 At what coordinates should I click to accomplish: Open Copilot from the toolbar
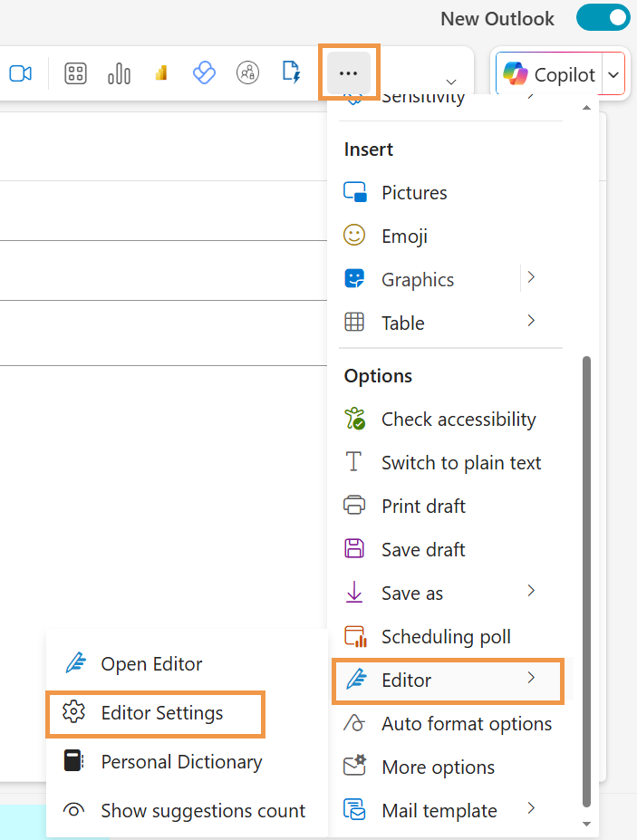click(x=549, y=74)
